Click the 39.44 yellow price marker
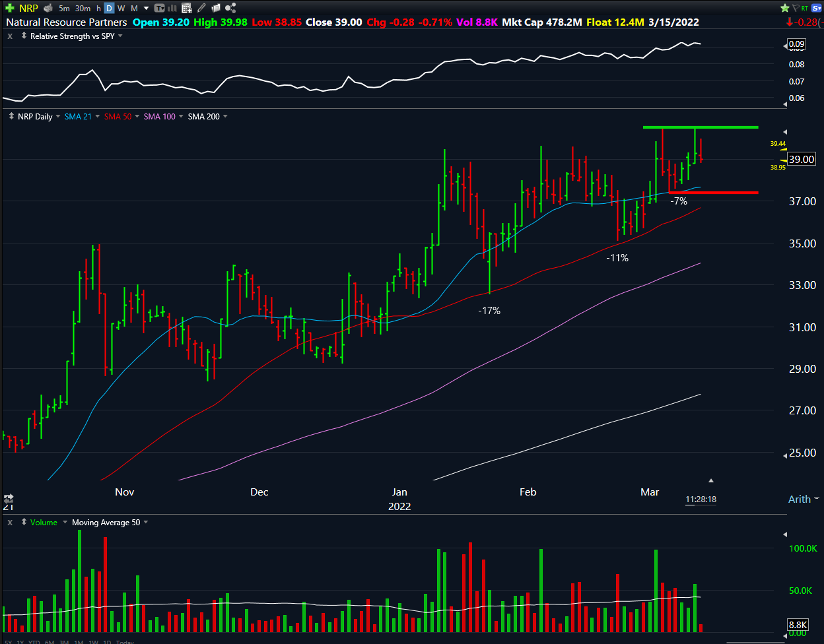824x644 pixels. pyautogui.click(x=778, y=143)
